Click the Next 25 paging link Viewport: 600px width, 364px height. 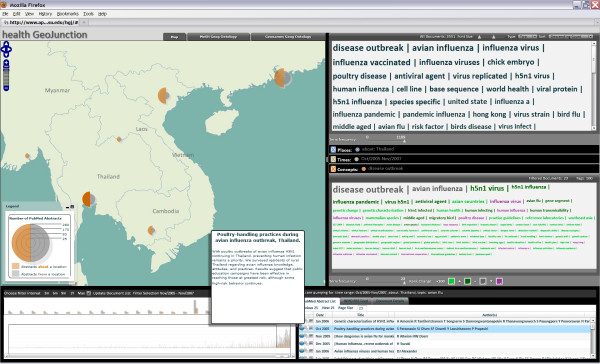pos(328,308)
